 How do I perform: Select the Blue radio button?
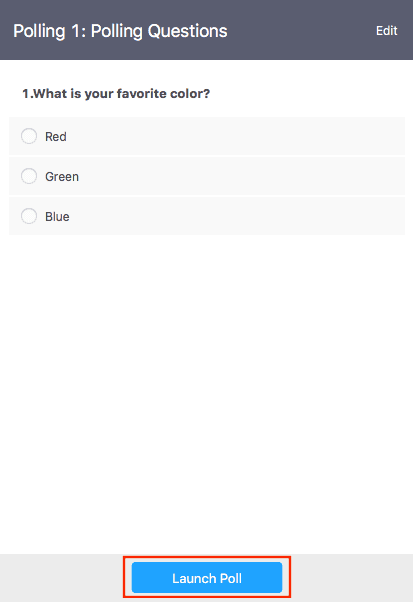click(x=29, y=216)
